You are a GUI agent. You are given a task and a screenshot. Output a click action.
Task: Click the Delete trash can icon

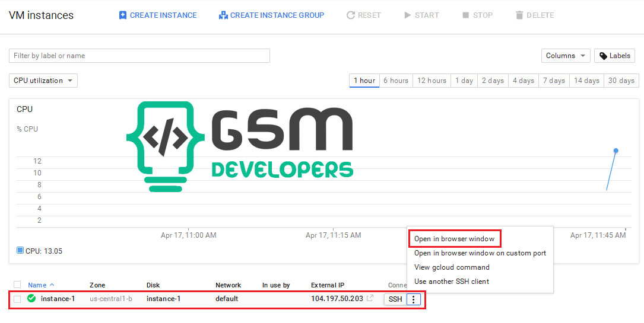click(519, 15)
